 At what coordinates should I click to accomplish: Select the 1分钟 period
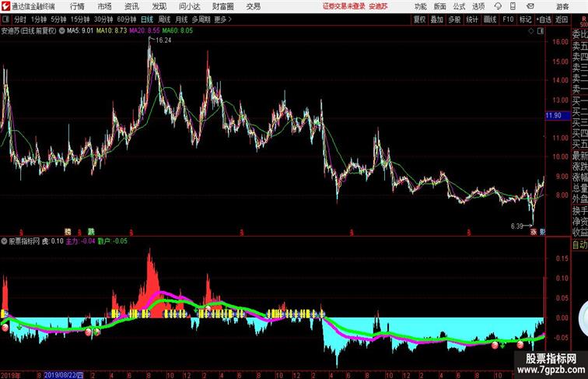tap(38, 19)
